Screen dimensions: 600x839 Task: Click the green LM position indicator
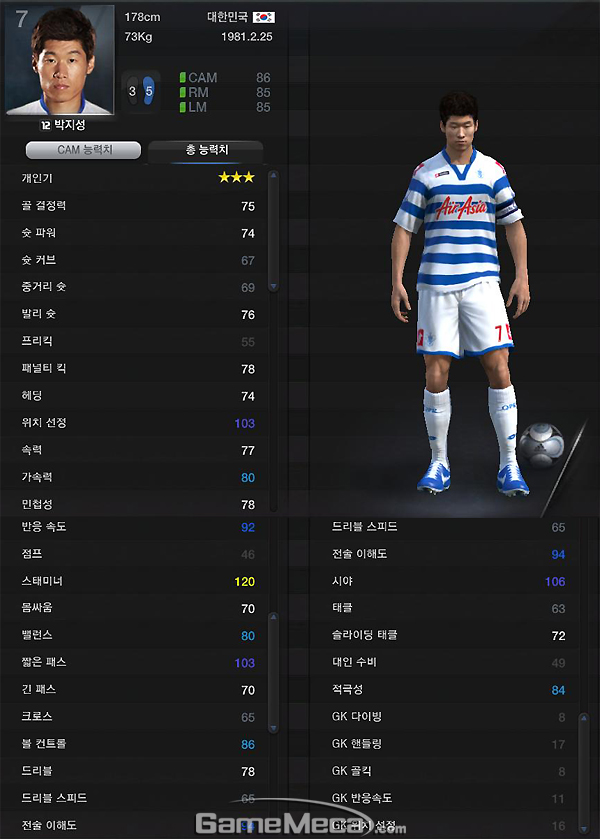tap(183, 107)
